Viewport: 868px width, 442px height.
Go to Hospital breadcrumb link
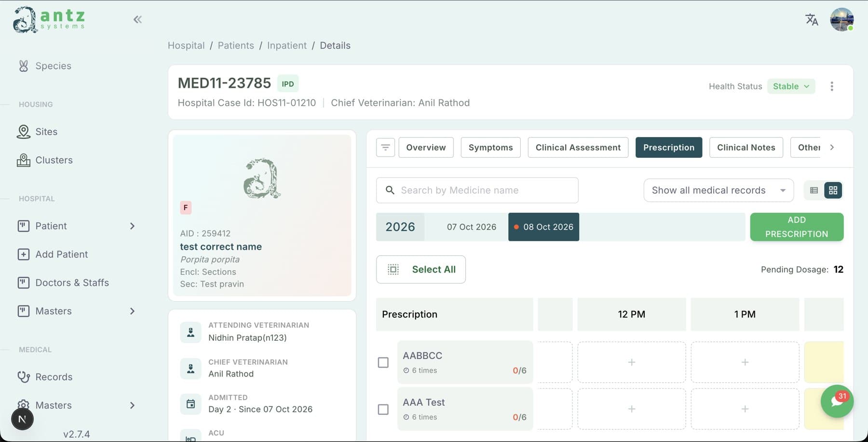point(186,45)
